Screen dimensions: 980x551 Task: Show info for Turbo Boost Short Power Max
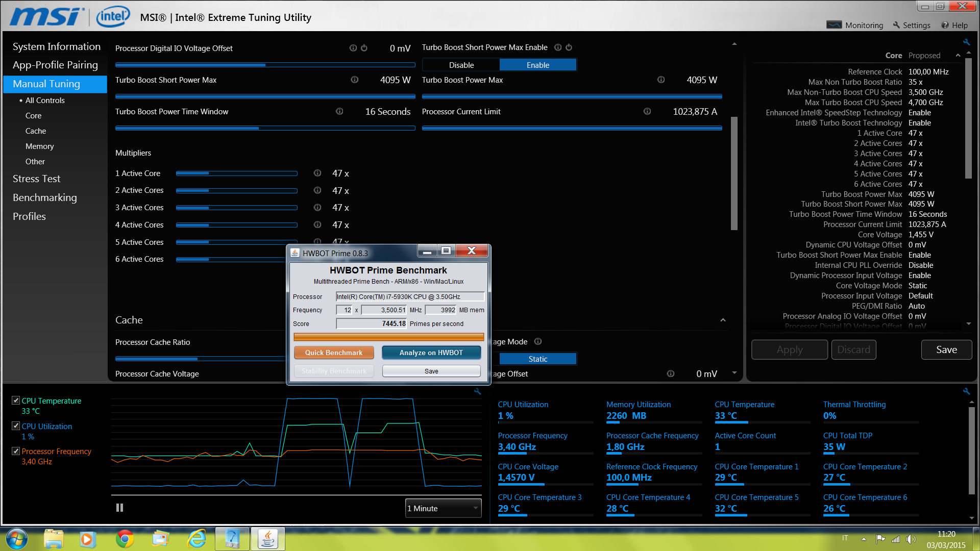(x=355, y=80)
